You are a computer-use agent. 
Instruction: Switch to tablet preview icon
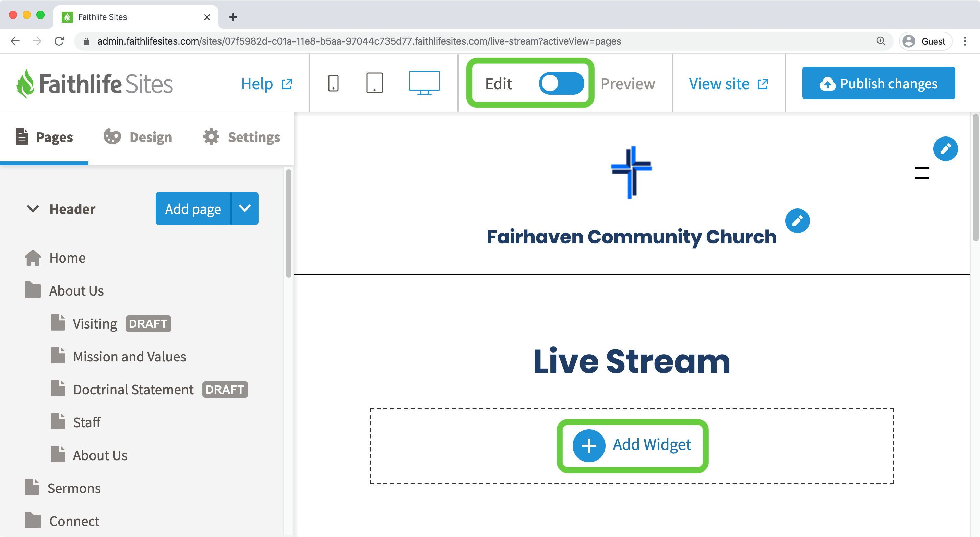click(x=374, y=83)
